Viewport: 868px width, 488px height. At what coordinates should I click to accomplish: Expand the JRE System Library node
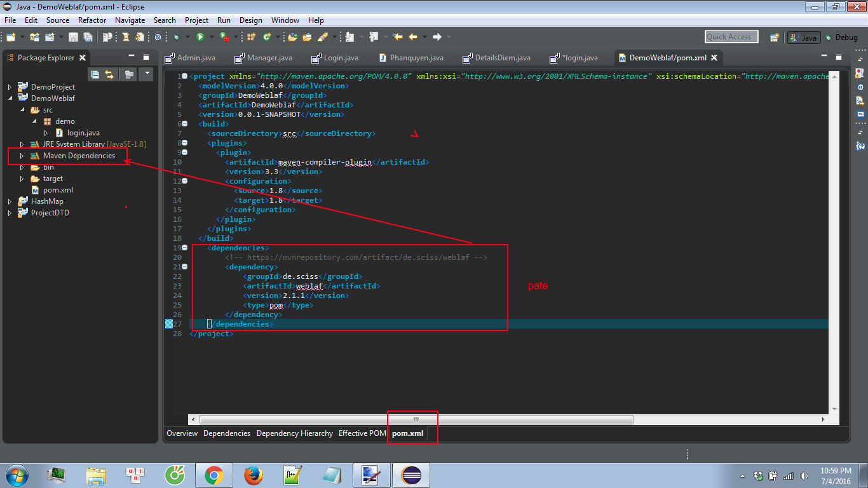coord(22,144)
